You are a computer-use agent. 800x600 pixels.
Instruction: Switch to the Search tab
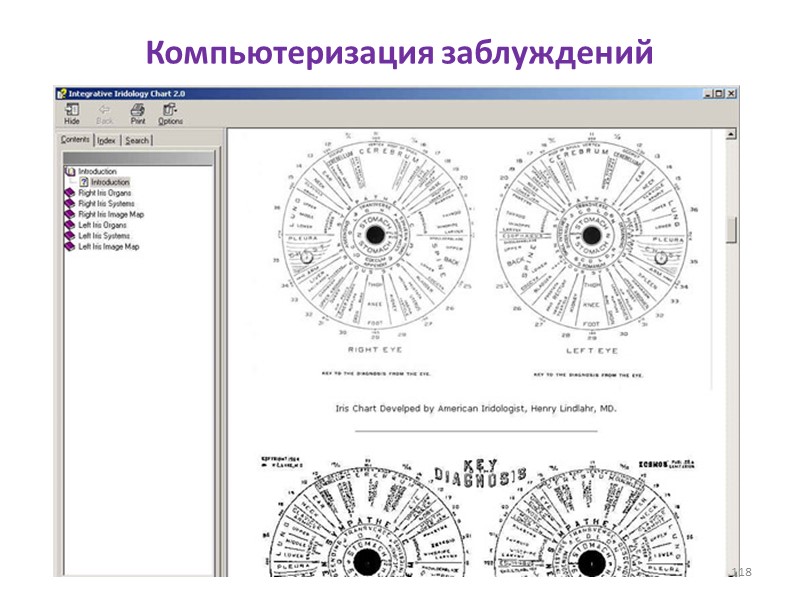coord(136,140)
